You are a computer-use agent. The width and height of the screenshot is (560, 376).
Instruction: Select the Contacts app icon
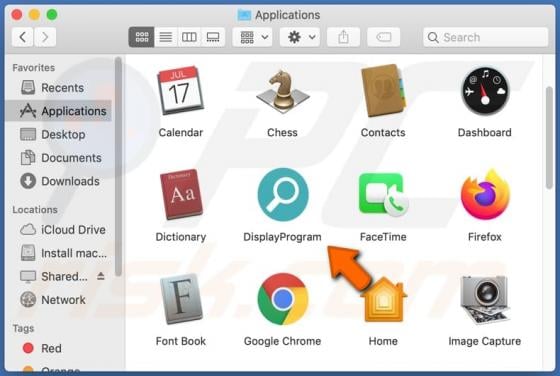(x=383, y=91)
